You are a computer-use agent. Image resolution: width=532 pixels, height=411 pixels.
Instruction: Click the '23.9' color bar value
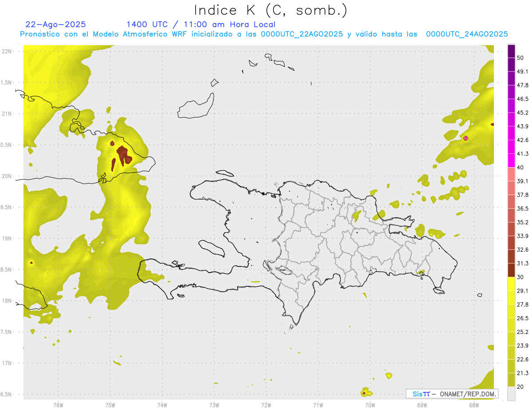pos(523,345)
